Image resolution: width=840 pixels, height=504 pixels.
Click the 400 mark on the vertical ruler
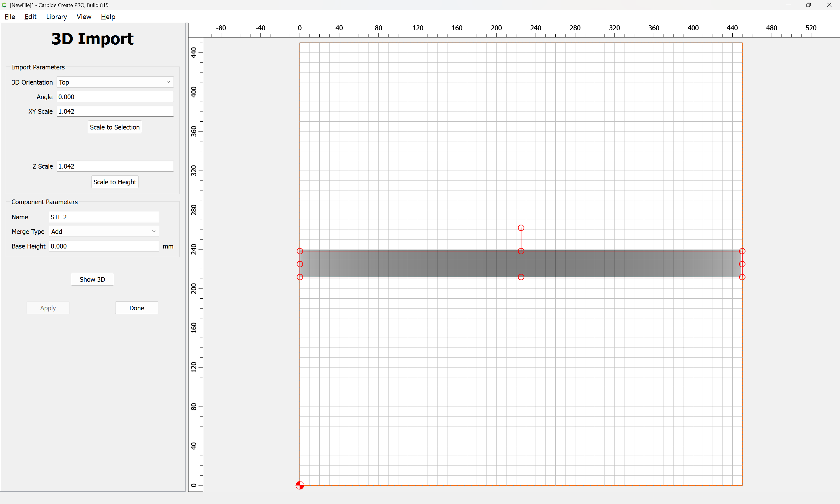click(194, 92)
